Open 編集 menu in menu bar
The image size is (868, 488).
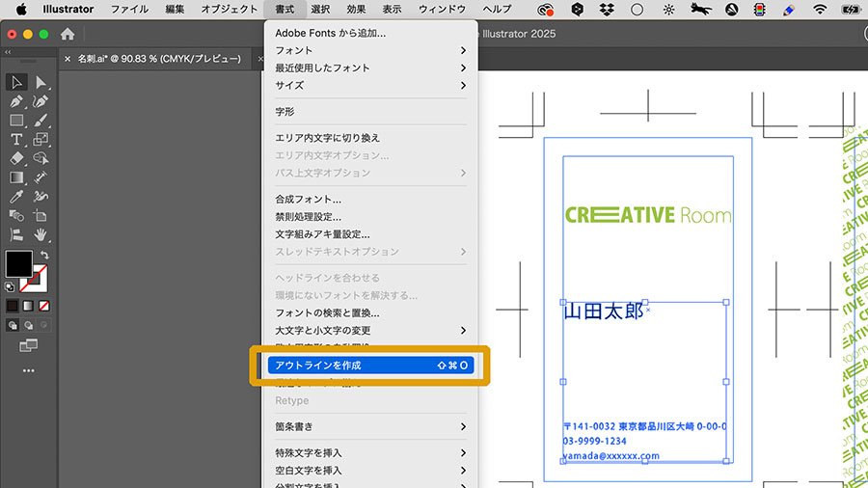coord(175,10)
